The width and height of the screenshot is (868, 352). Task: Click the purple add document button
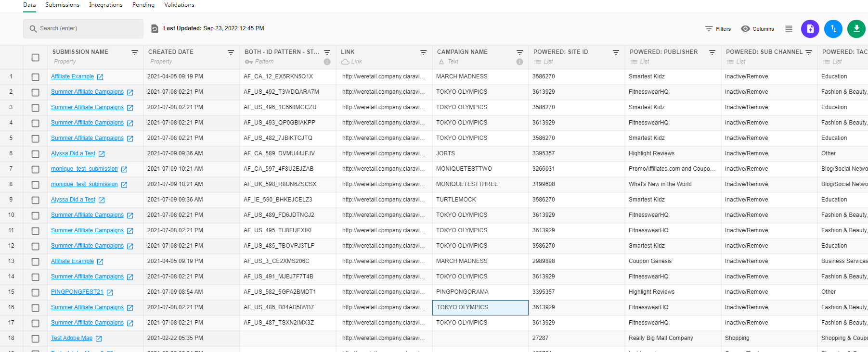point(810,29)
